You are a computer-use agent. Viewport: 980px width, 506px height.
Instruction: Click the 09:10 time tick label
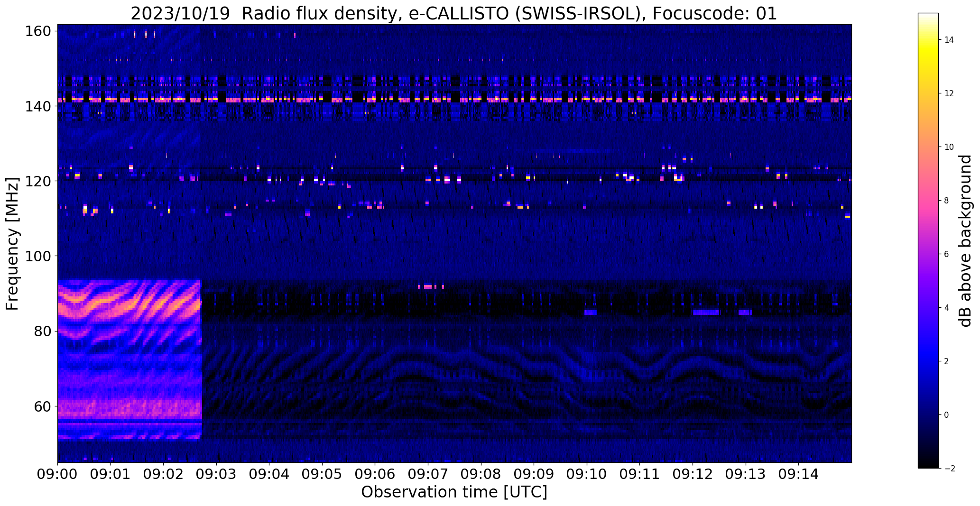click(x=587, y=475)
